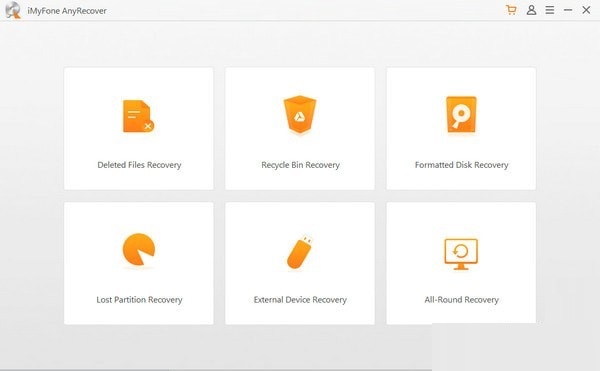Select the "Formatted Disk Recovery" label

pyautogui.click(x=461, y=165)
